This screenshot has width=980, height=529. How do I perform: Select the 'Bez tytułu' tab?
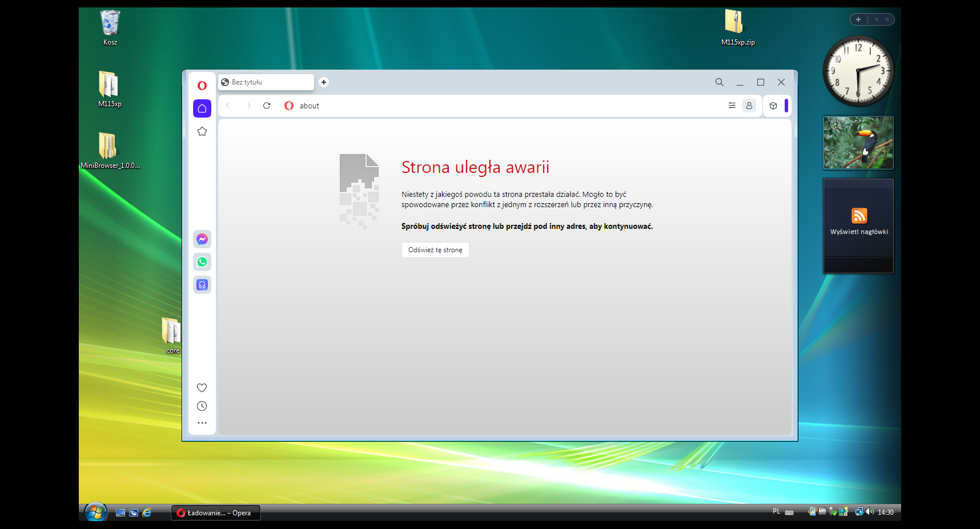(266, 82)
